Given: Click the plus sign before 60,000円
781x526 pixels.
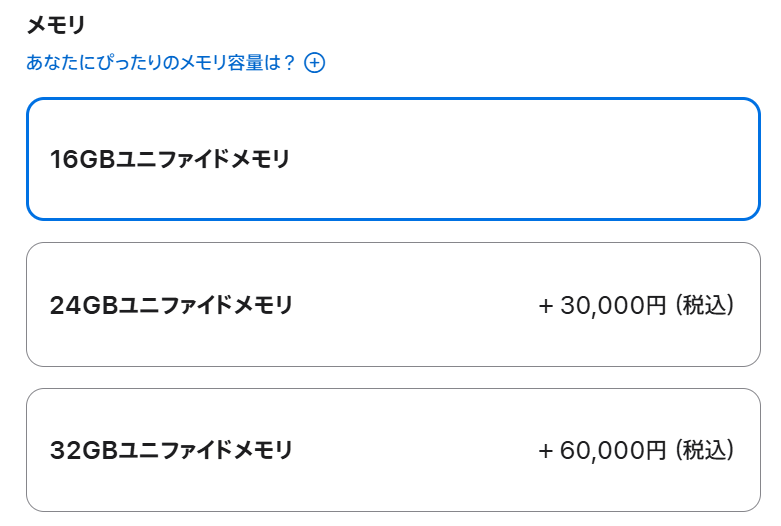Looking at the screenshot, I should (x=545, y=452).
